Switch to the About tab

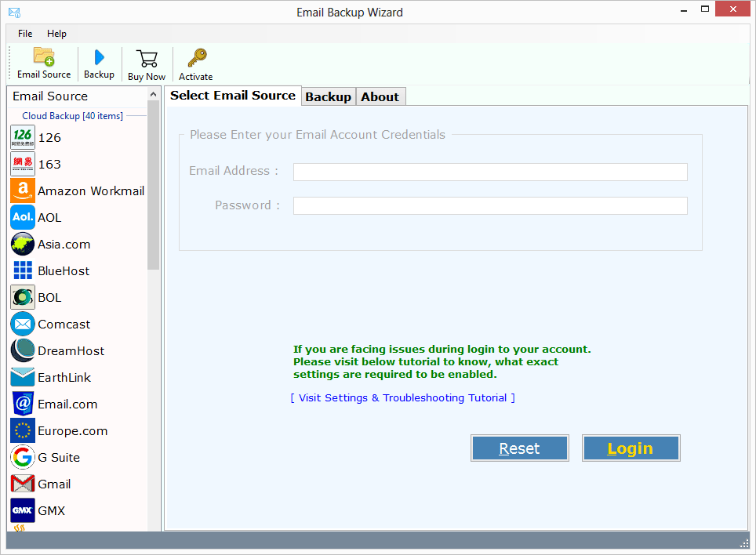380,96
